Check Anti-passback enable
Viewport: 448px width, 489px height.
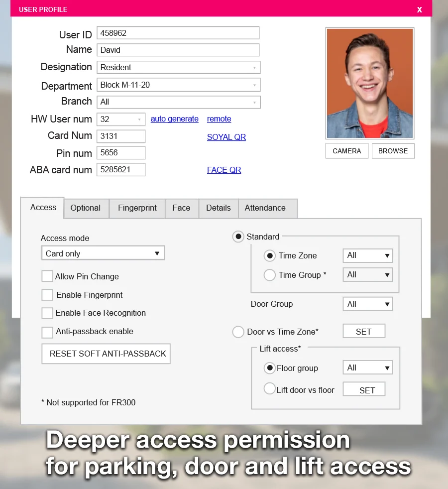tap(47, 332)
